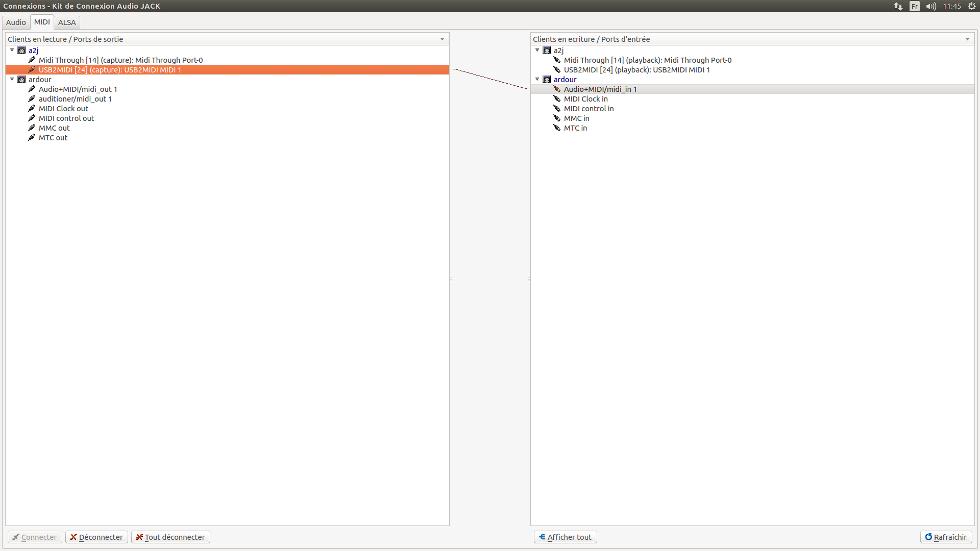Image resolution: width=980 pixels, height=551 pixels.
Task: Click the plug icon beside MTC in
Action: [x=557, y=128]
